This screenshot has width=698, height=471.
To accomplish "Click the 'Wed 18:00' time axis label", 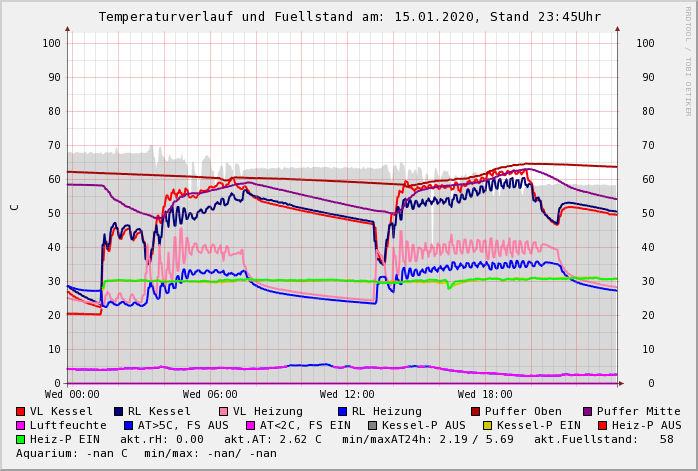I will point(485,394).
